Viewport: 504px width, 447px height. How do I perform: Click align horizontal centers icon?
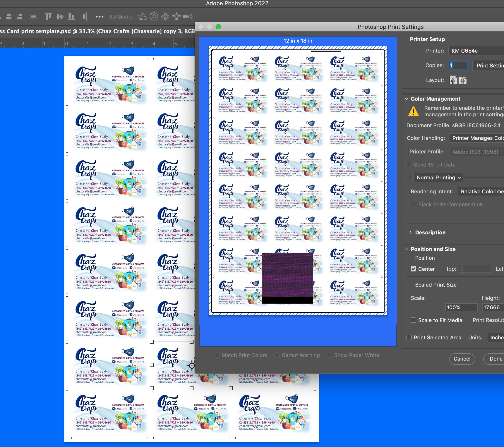pos(9,17)
